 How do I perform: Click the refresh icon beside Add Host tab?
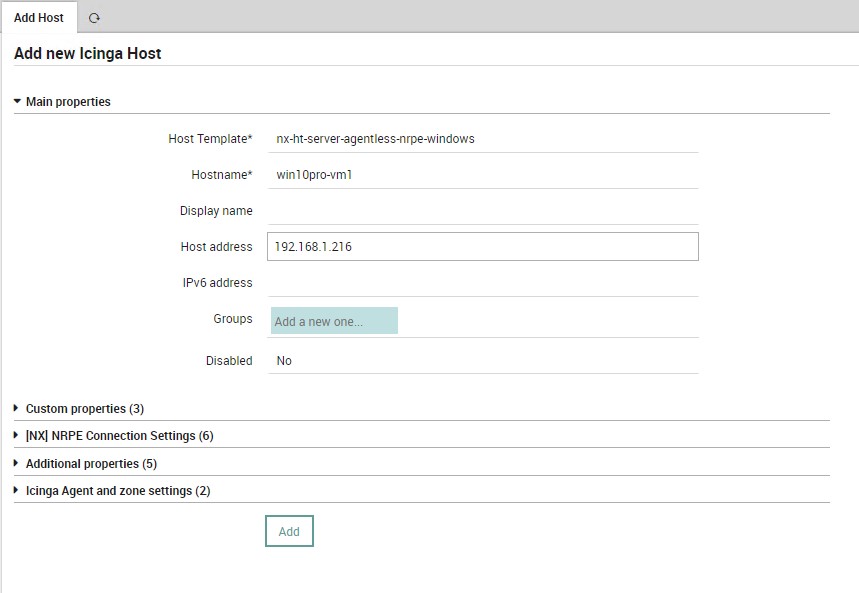pos(94,18)
